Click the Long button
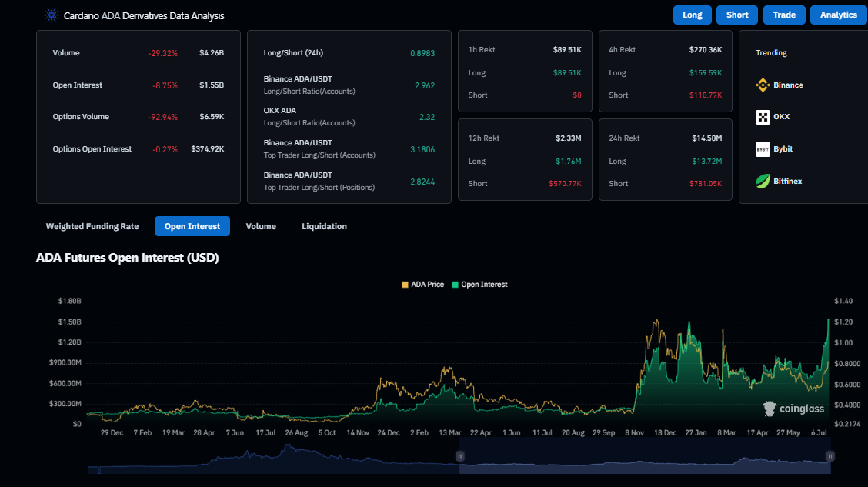The width and height of the screenshot is (868, 487). 692,15
